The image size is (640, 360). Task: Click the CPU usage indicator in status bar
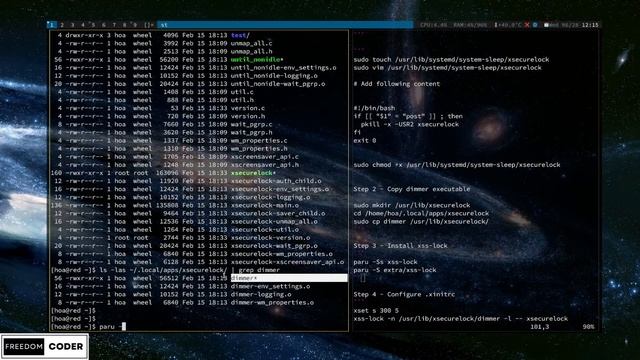click(433, 25)
